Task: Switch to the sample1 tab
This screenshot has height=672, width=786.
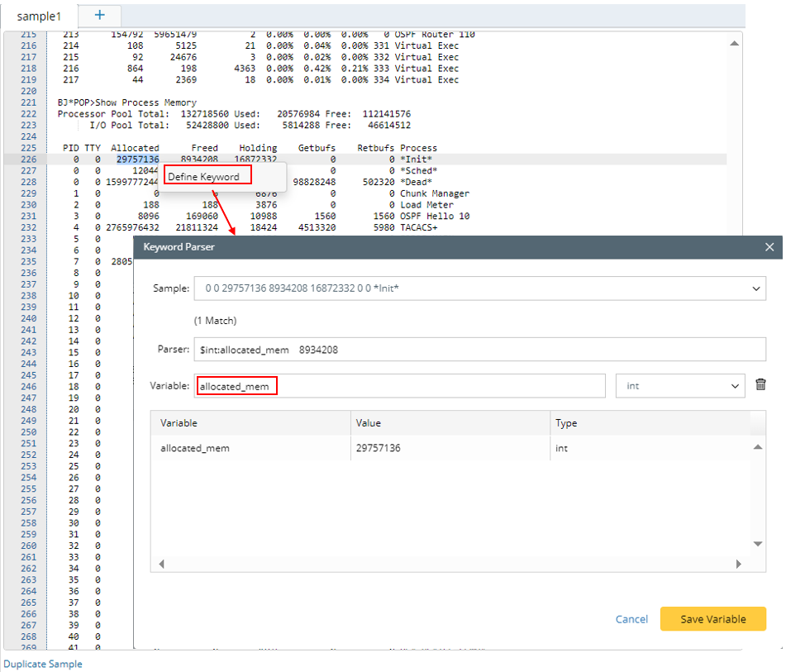Action: point(40,16)
